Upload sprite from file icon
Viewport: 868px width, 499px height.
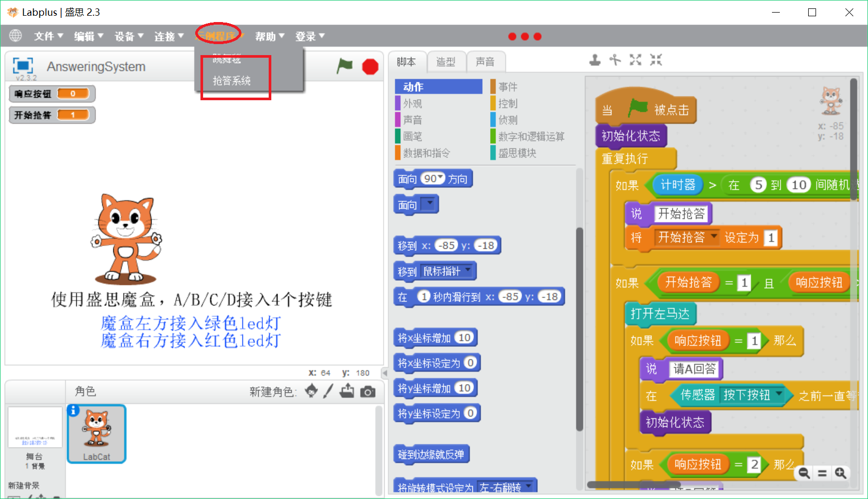coord(347,391)
